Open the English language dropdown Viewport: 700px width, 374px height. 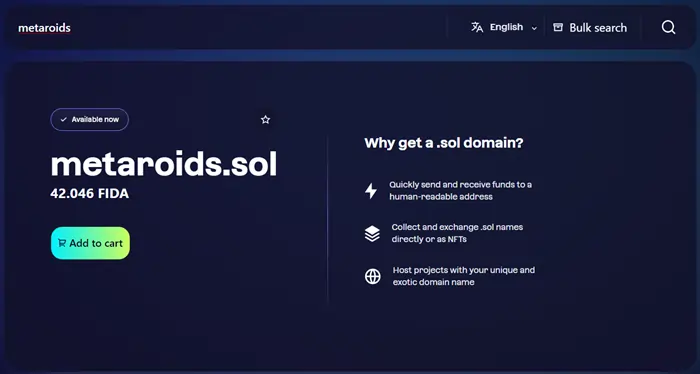[504, 28]
